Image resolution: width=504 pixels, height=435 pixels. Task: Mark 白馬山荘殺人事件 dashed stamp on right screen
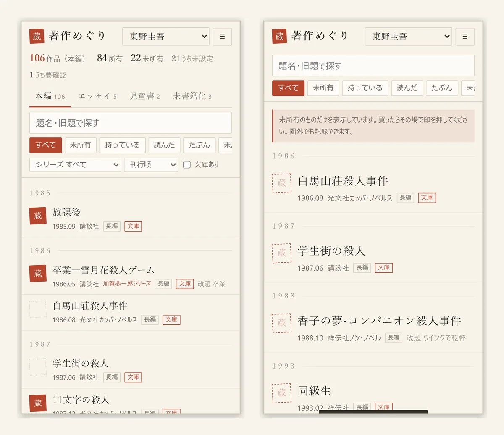(x=282, y=183)
